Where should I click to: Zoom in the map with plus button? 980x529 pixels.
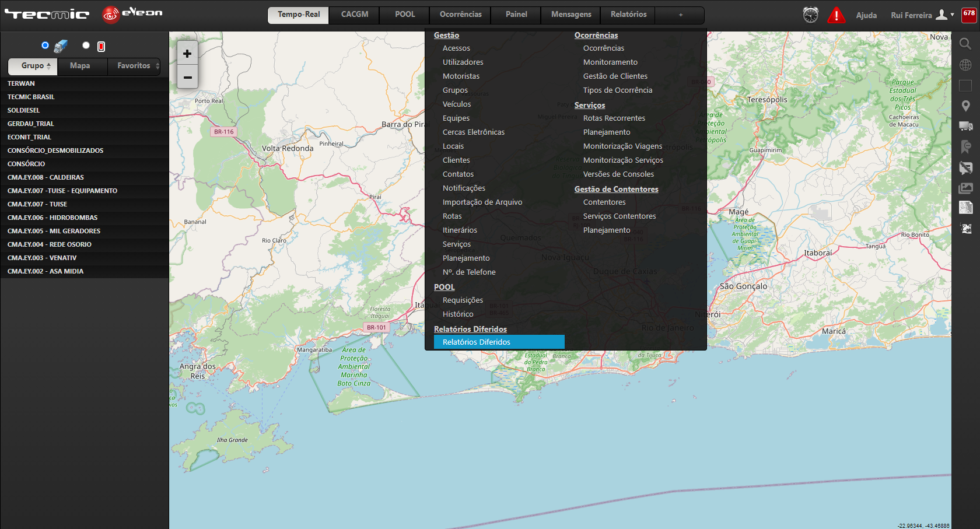[x=187, y=54]
